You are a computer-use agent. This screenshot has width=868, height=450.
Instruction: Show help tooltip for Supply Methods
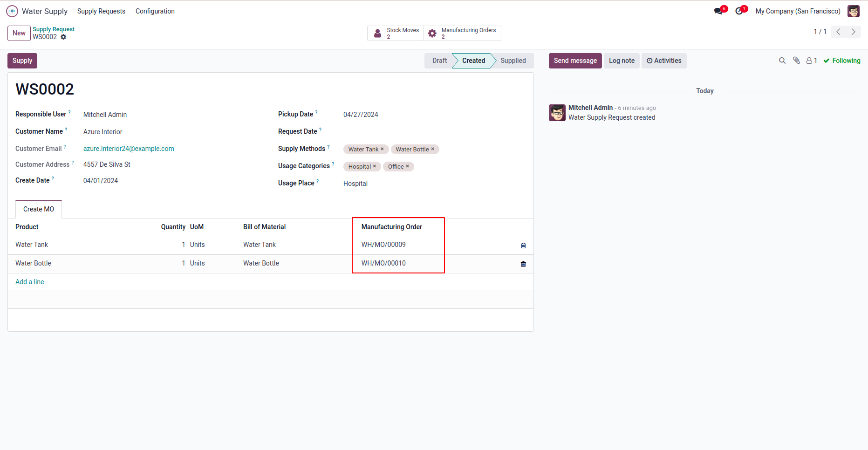pos(328,147)
